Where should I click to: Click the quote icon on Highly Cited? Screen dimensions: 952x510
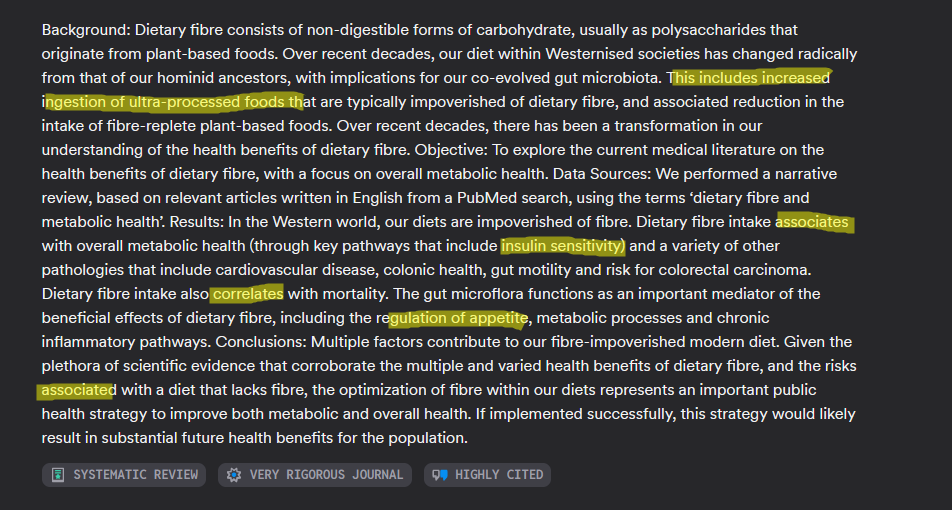440,475
